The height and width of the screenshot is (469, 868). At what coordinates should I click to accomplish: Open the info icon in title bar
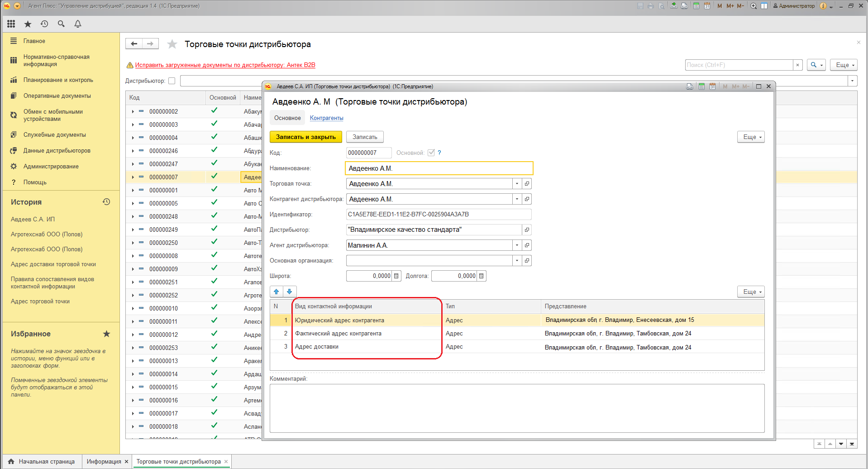coord(823,6)
